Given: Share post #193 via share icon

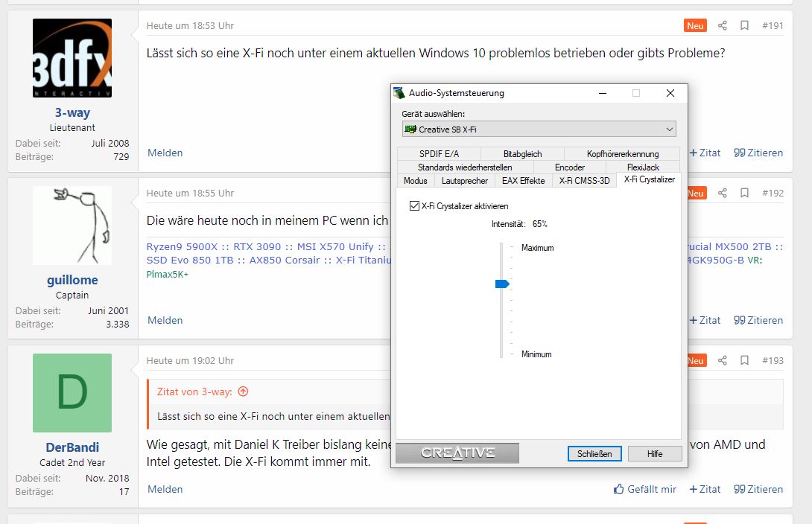Looking at the screenshot, I should click(723, 360).
